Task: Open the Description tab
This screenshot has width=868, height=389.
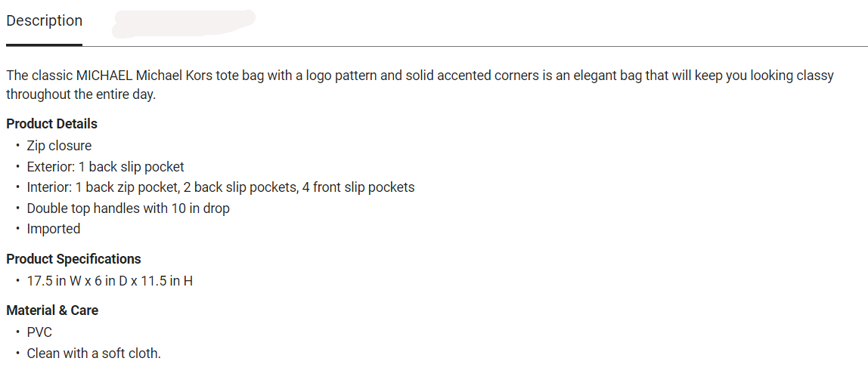Action: [x=45, y=21]
